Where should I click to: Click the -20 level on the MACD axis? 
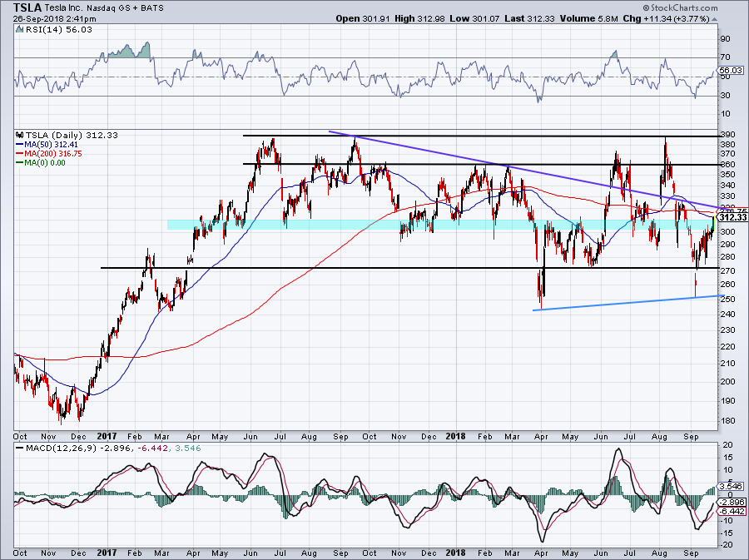point(727,545)
